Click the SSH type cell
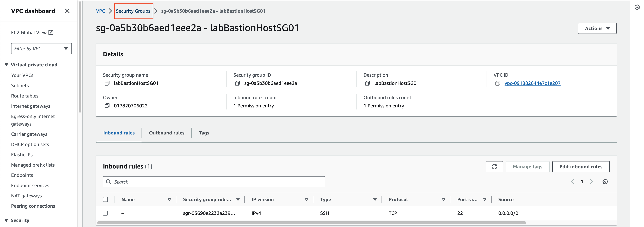Viewport: 644px width, 227px height. [x=324, y=213]
